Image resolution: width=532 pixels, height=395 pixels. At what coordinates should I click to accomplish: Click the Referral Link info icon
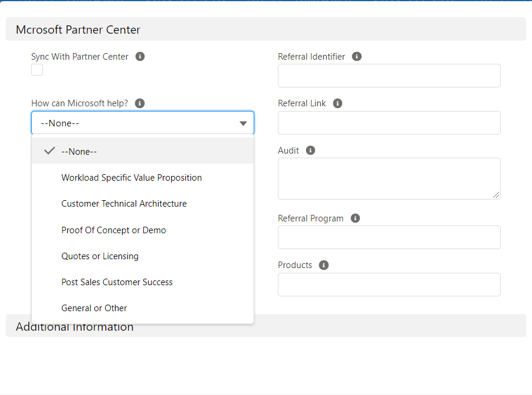pyautogui.click(x=337, y=103)
